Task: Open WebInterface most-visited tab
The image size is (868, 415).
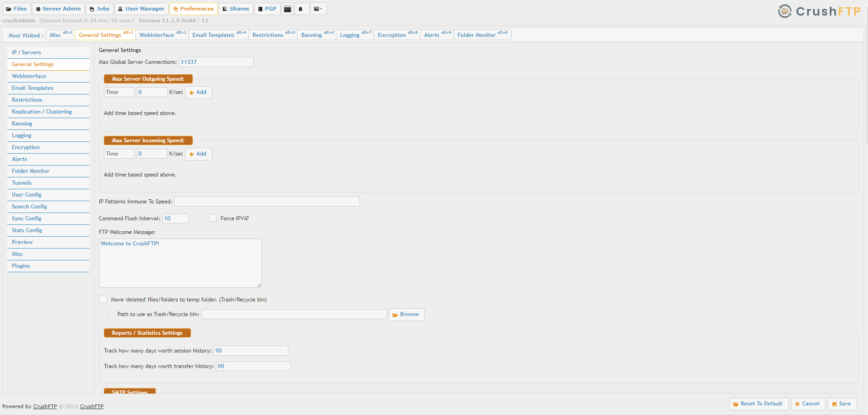Action: point(162,35)
